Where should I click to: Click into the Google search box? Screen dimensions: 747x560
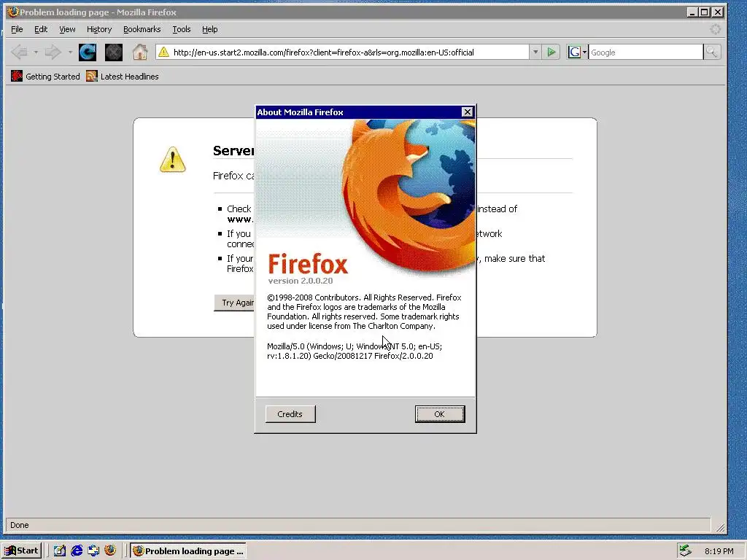(646, 52)
